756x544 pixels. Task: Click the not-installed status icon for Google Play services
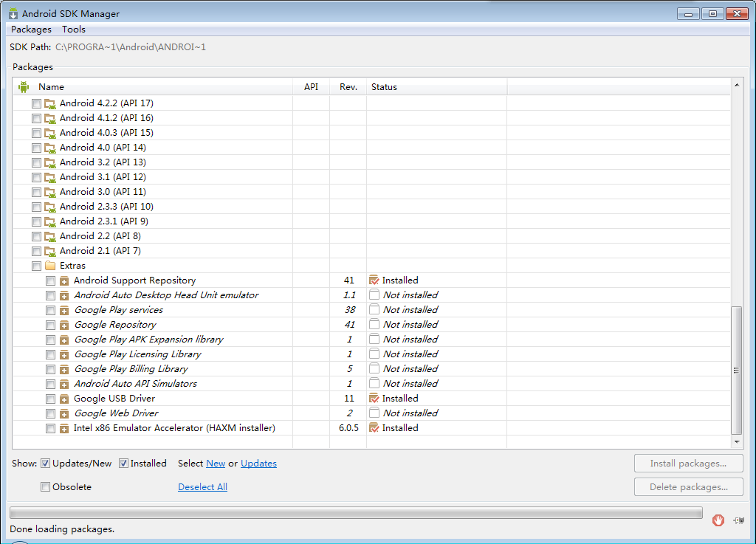pos(374,309)
